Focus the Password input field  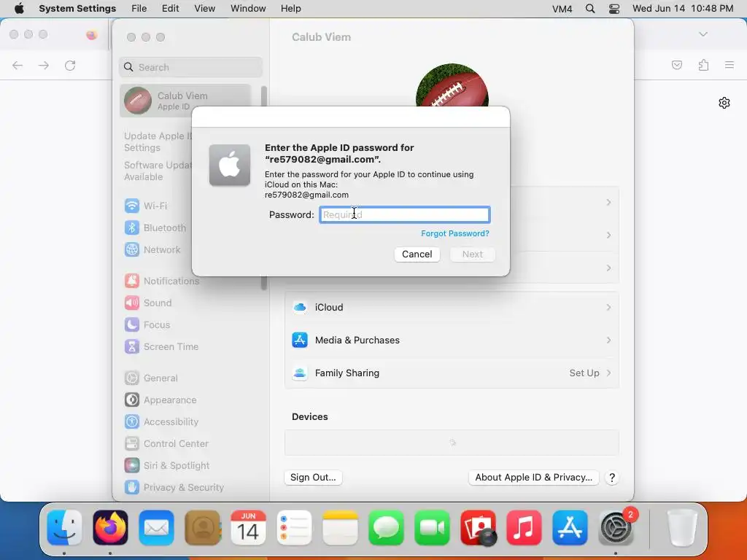[x=404, y=215]
